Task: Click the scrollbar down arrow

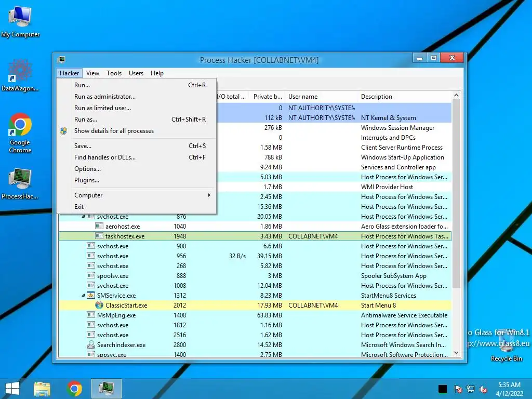Action: click(456, 353)
